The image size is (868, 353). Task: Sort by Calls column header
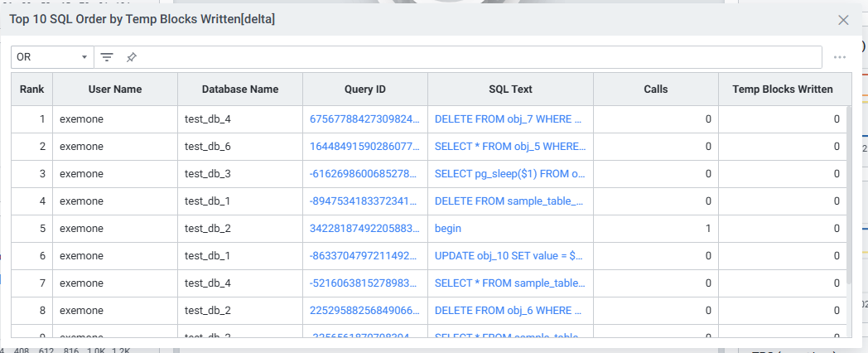click(655, 89)
